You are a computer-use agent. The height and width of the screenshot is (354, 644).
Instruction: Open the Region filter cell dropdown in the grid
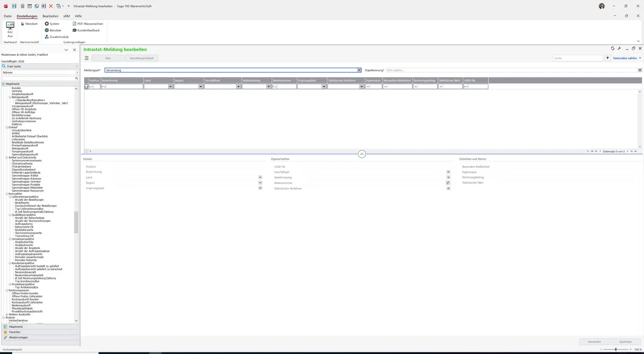click(201, 86)
